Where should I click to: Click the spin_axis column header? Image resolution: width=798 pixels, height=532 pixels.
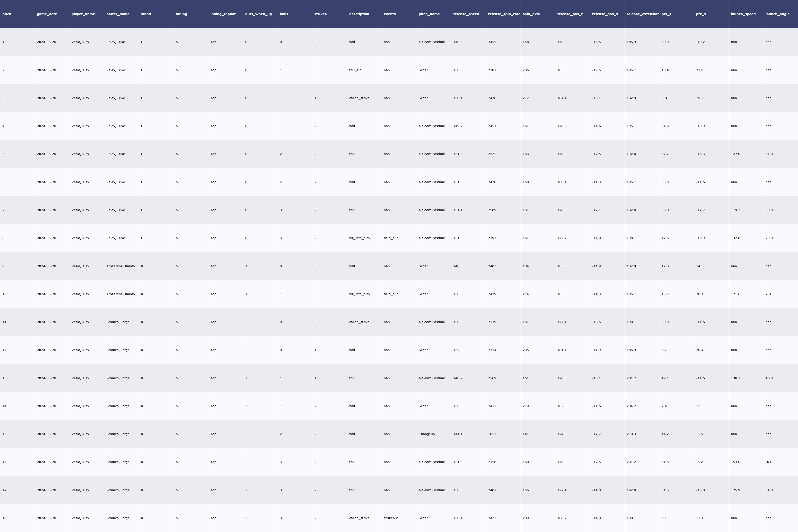[531, 14]
